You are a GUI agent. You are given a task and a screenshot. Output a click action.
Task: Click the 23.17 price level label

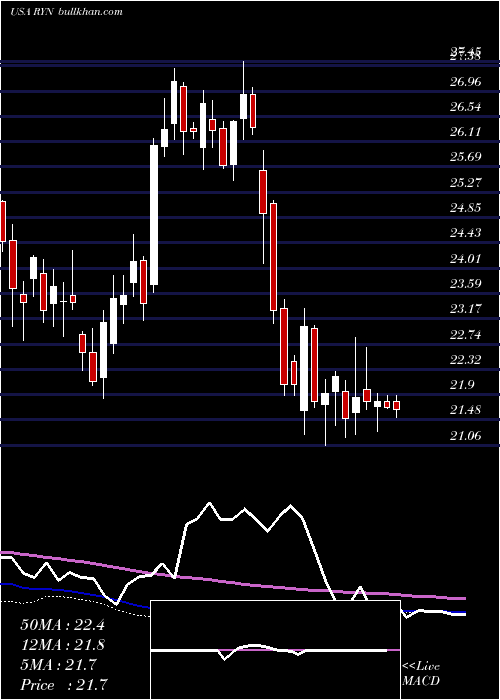[x=466, y=308]
